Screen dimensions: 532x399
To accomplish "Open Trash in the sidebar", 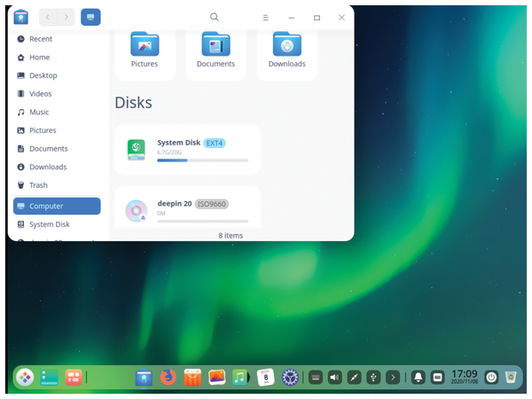I will point(57,185).
